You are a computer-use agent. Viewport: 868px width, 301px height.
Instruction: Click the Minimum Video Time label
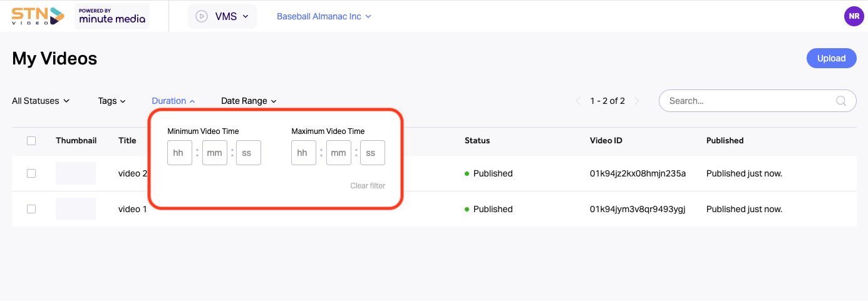(x=203, y=131)
